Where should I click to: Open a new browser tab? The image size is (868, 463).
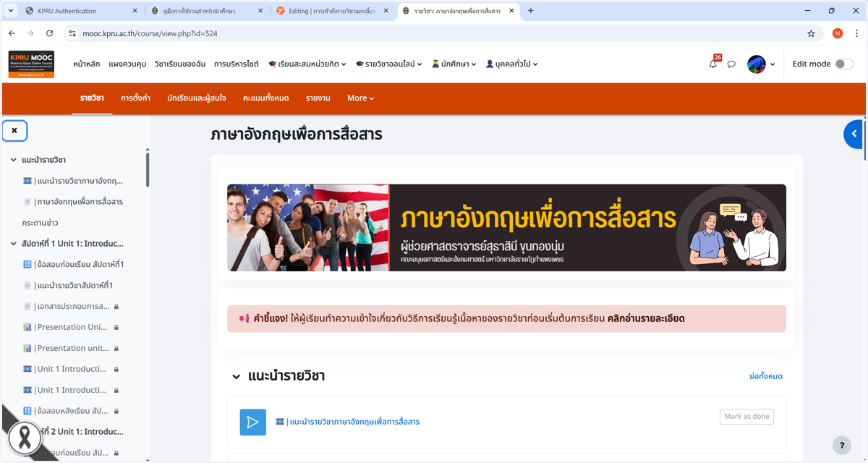[x=531, y=11]
